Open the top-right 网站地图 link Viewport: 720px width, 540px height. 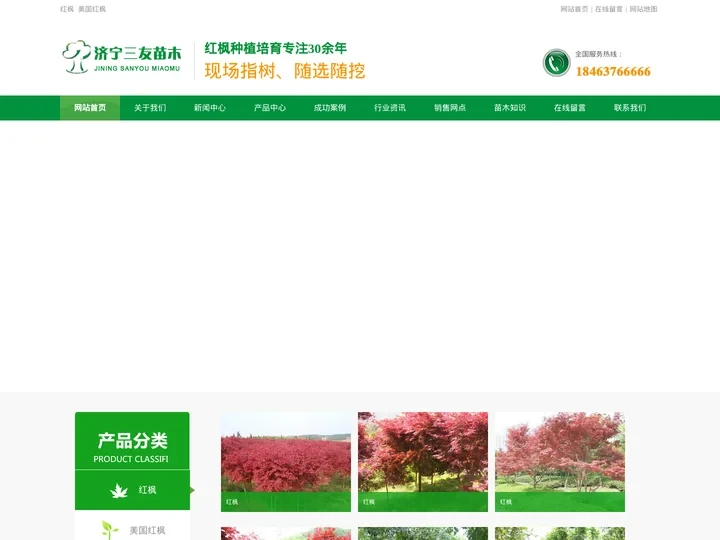tap(643, 9)
